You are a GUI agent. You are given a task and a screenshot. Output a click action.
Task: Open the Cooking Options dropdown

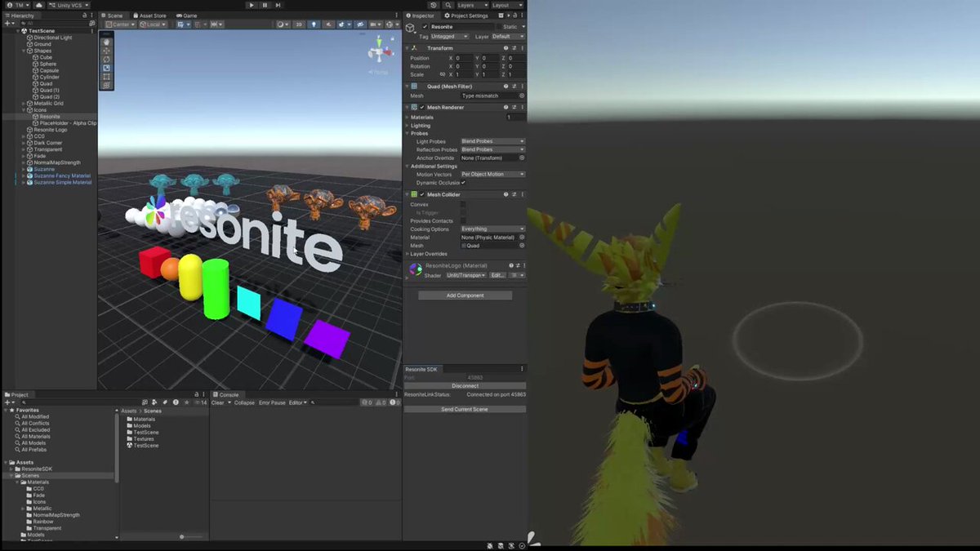click(x=492, y=229)
